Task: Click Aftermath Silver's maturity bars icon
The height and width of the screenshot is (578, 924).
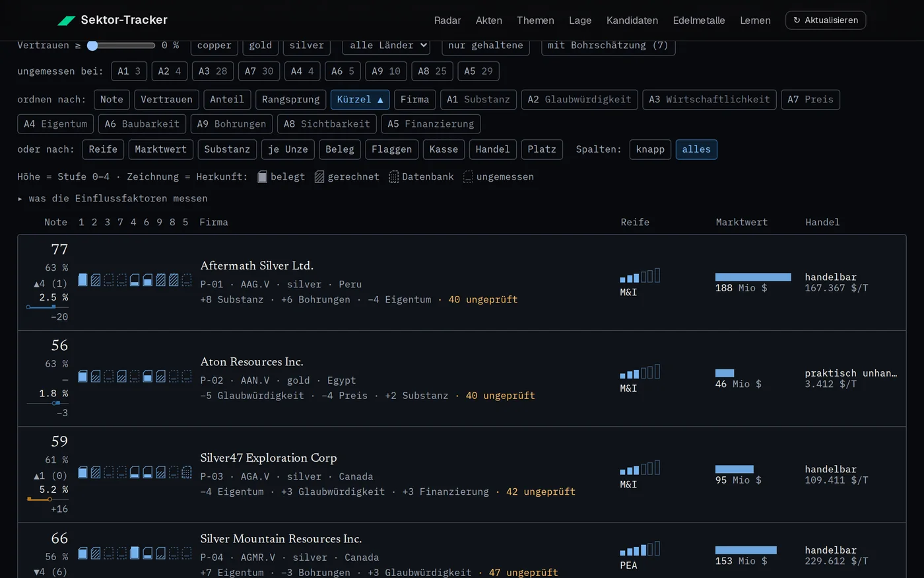Action: click(640, 275)
